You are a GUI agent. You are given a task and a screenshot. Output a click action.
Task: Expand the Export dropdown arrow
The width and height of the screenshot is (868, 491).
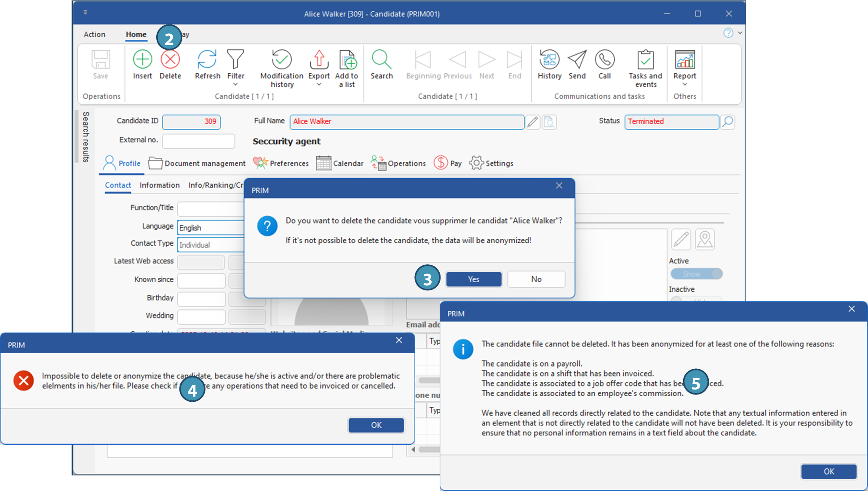pyautogui.click(x=319, y=85)
